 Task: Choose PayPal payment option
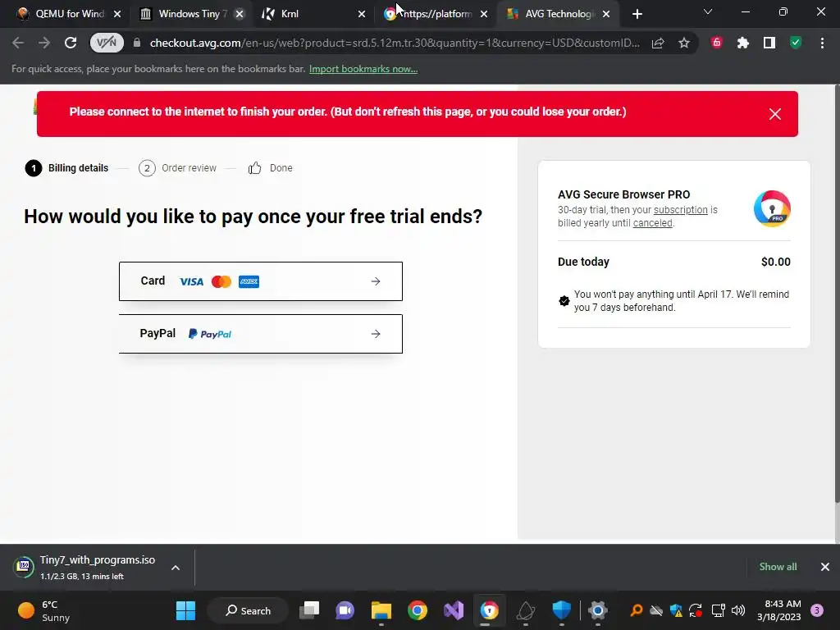pyautogui.click(x=260, y=334)
